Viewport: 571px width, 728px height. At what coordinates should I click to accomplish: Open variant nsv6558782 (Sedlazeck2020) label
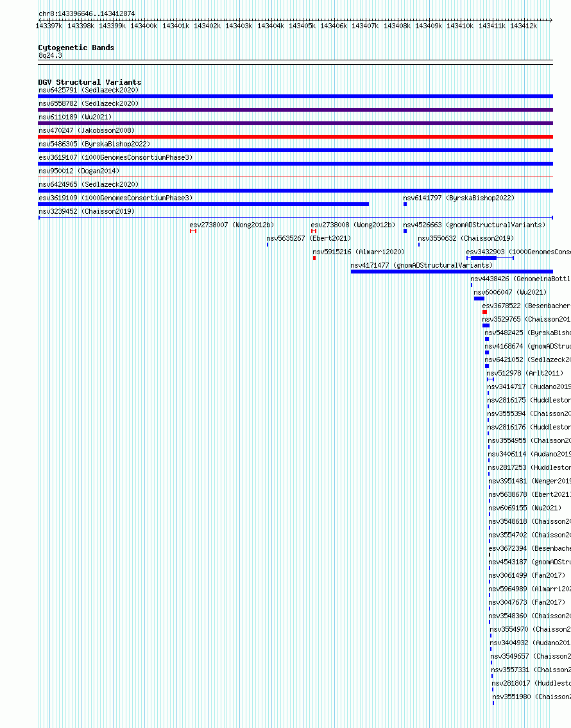(x=89, y=103)
